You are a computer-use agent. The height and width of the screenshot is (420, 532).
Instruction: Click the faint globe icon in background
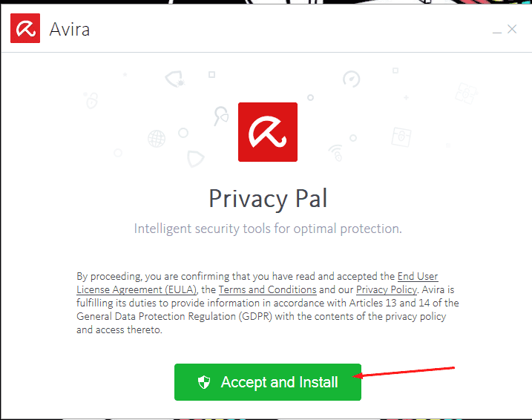[157, 138]
